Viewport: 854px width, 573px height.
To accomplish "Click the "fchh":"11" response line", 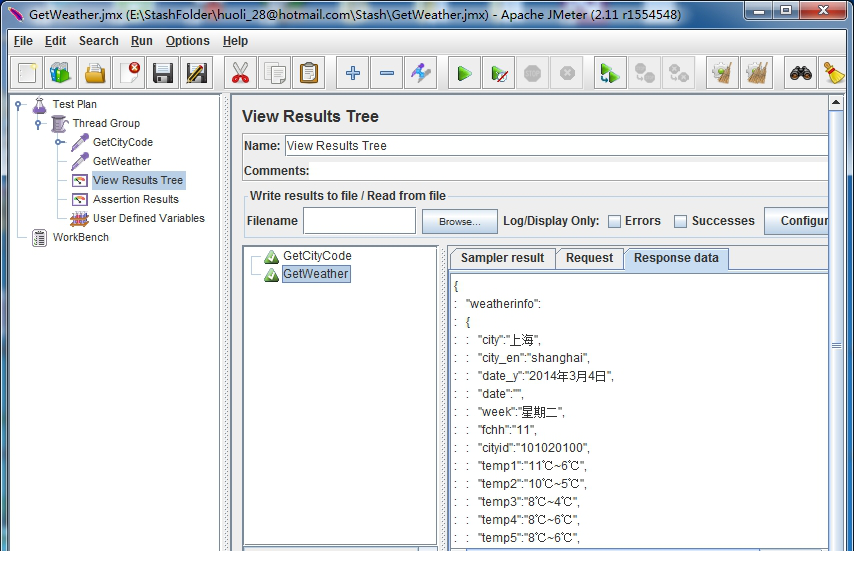I will [x=507, y=430].
